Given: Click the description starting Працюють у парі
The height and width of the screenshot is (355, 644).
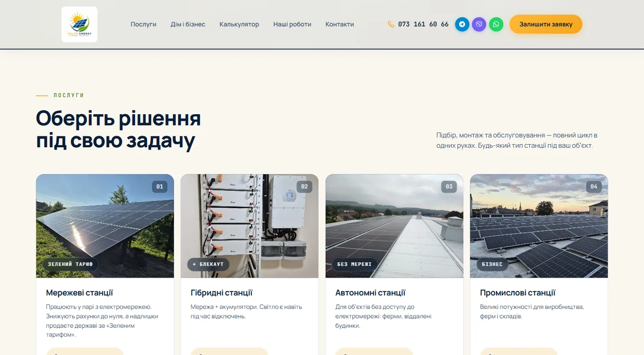Looking at the screenshot, I should pos(102,321).
